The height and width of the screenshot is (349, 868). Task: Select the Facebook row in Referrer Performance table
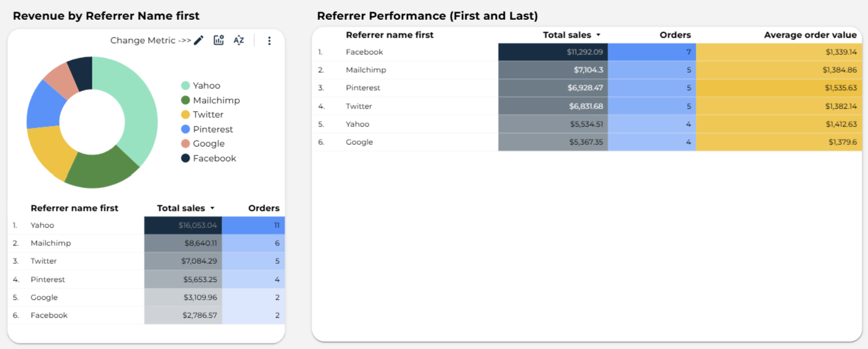(364, 52)
